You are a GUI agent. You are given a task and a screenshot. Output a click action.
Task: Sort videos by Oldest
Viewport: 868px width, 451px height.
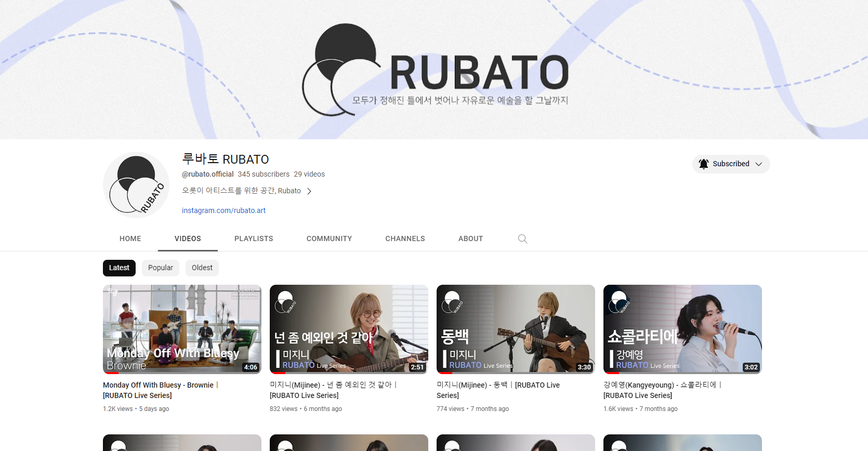(202, 268)
